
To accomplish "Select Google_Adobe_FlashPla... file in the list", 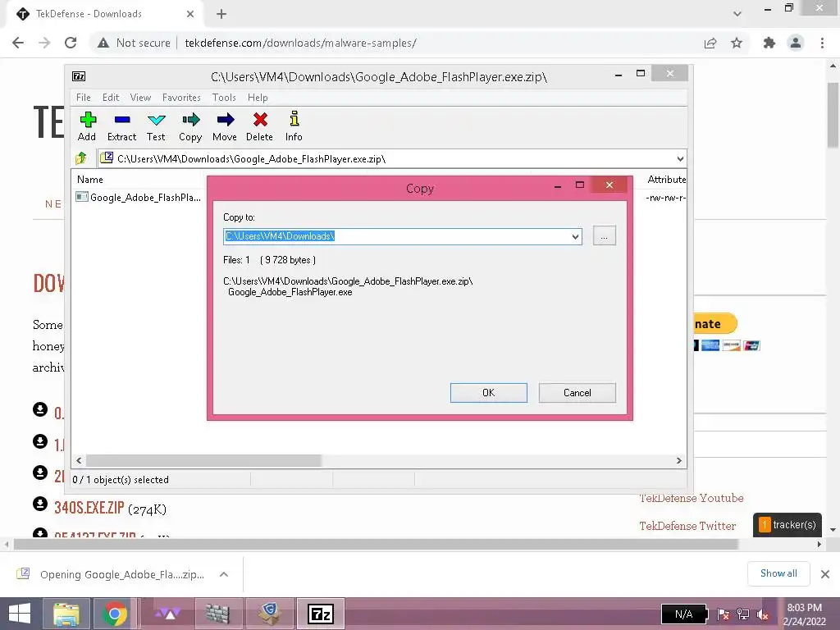I will [138, 197].
